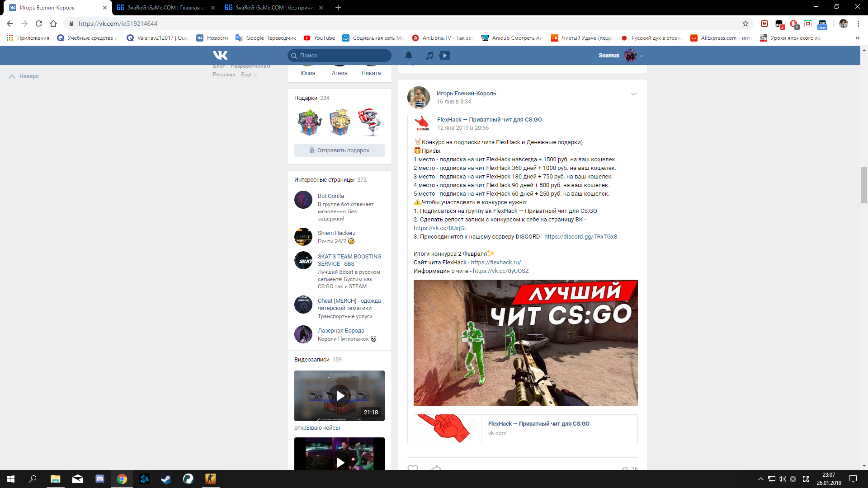
Task: Click the address bar URL
Action: (118, 23)
